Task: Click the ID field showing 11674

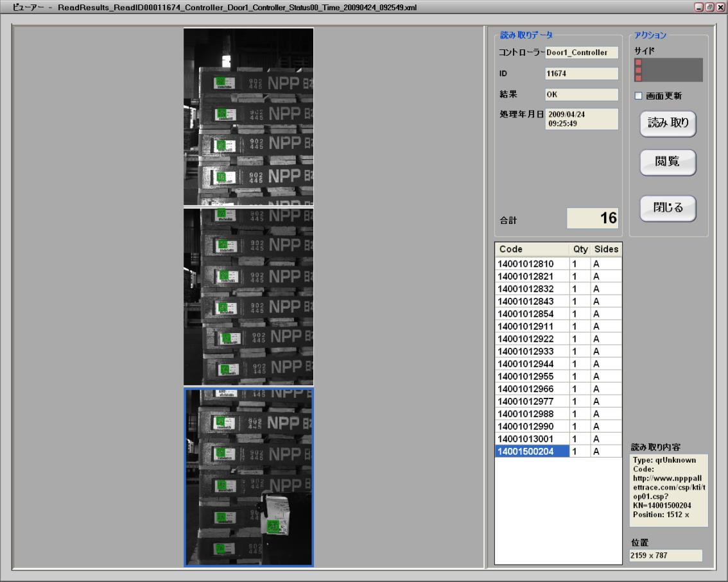Action: click(581, 73)
